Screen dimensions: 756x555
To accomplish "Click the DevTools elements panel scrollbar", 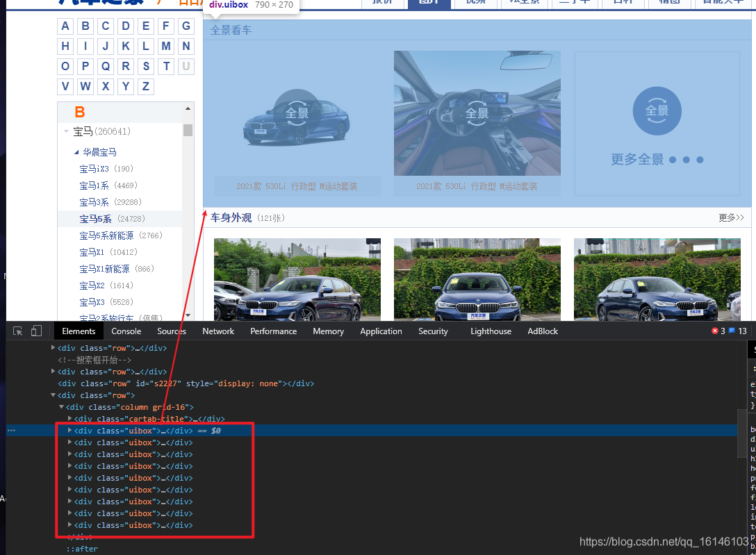I will (742, 433).
